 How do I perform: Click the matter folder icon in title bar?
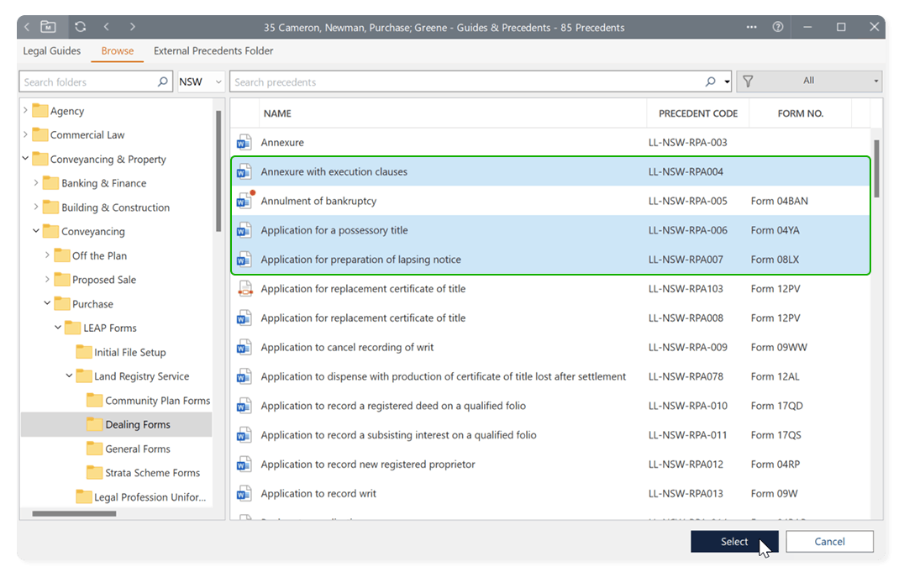pos(49,27)
